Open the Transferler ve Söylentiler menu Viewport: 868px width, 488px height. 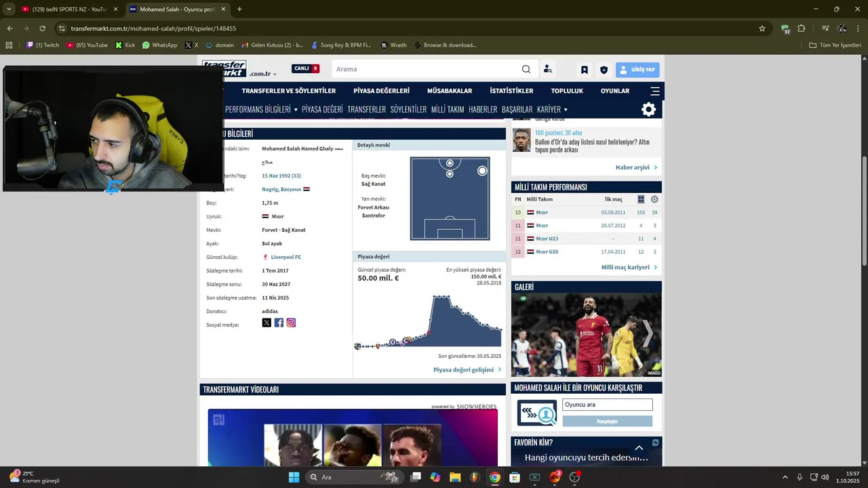(289, 91)
